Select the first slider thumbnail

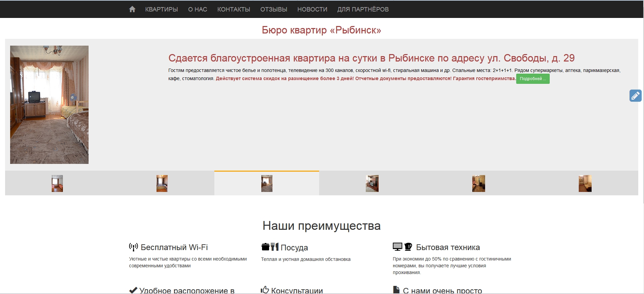click(x=57, y=183)
